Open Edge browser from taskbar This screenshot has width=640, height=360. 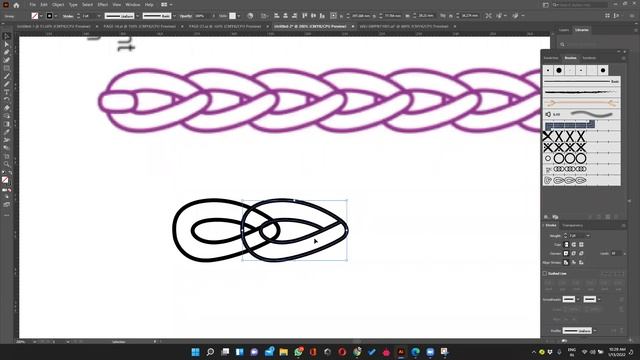point(416,352)
